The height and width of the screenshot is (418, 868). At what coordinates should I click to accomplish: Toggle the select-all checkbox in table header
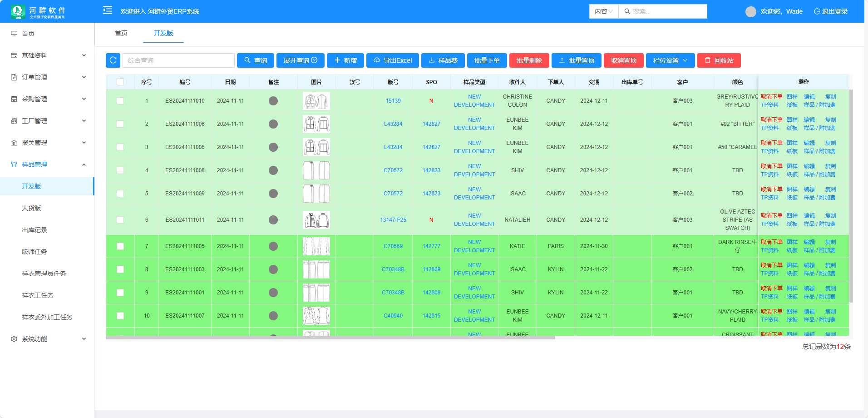(x=120, y=82)
